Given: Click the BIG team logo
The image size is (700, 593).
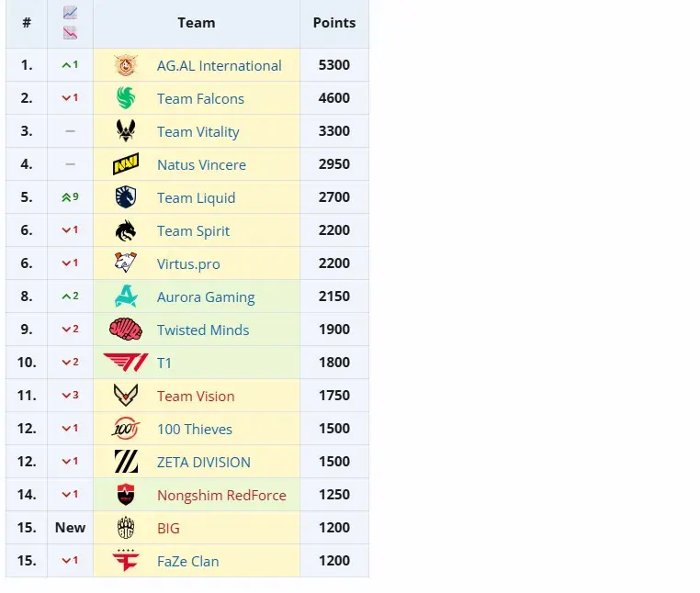Looking at the screenshot, I should pyautogui.click(x=126, y=528).
